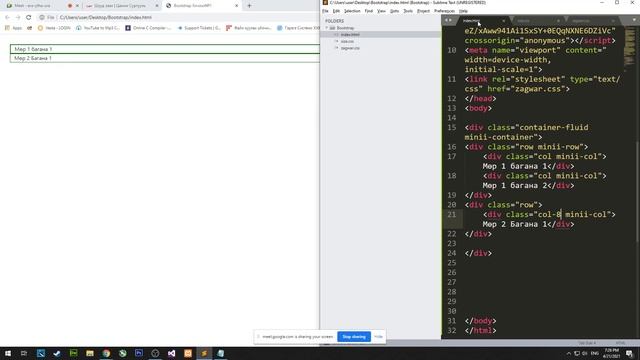Collapse the Bootstrap folder in sidebar

click(x=327, y=28)
